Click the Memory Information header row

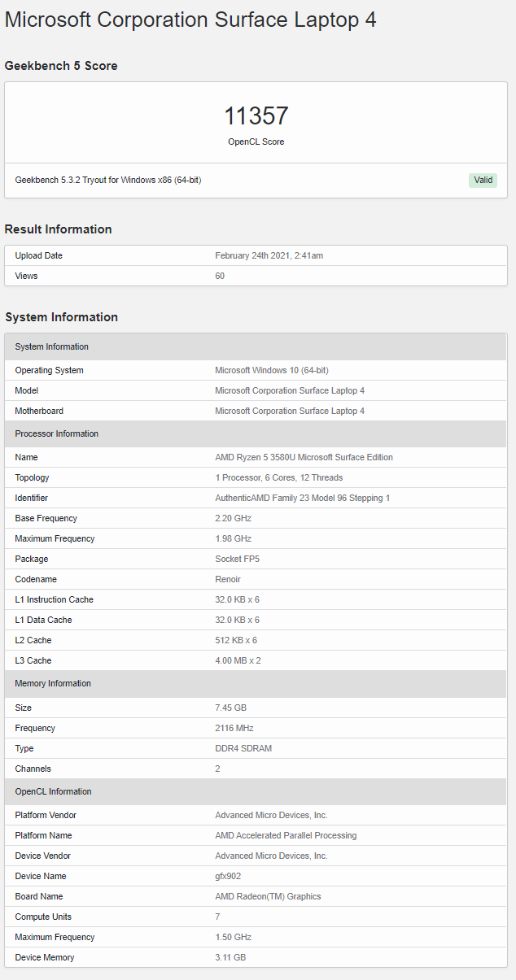pos(256,683)
